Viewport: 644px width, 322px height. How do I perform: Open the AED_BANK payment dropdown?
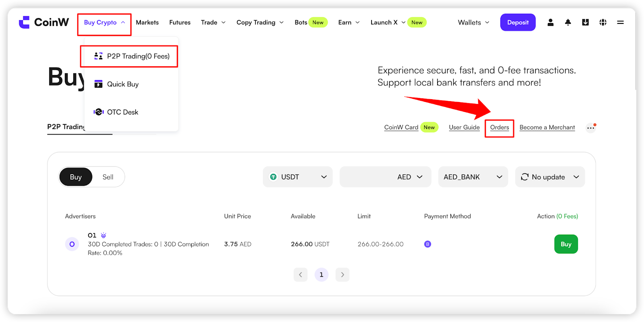pyautogui.click(x=473, y=177)
